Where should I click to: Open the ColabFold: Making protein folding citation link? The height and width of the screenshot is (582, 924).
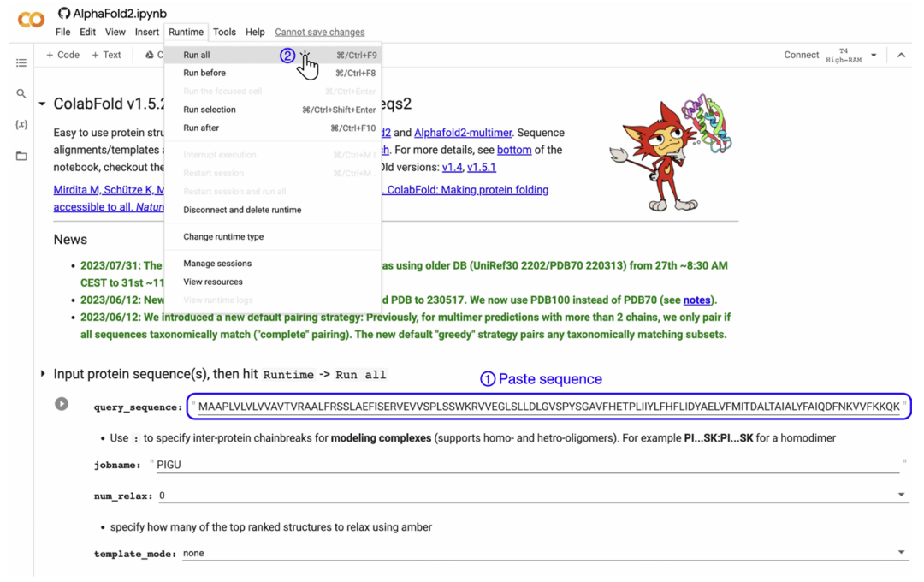coord(467,190)
